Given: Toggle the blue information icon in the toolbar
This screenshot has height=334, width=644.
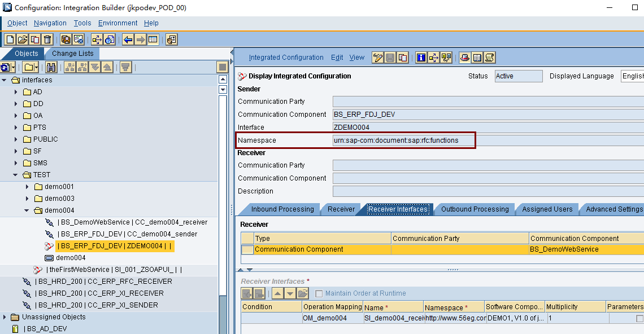Looking at the screenshot, I should point(420,57).
